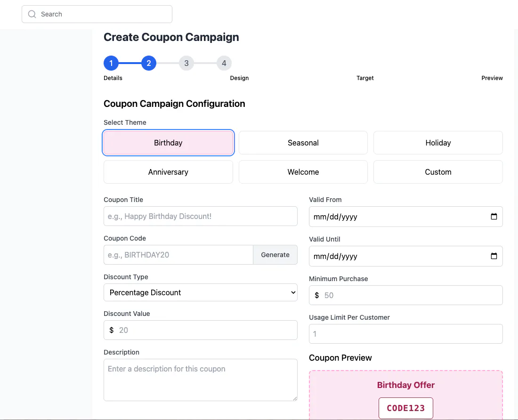The image size is (518, 420).
Task: Click Usage Limit Per Customer field
Action: point(405,334)
